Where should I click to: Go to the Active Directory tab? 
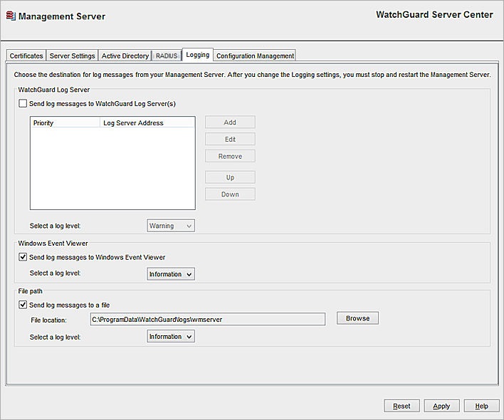click(x=125, y=56)
